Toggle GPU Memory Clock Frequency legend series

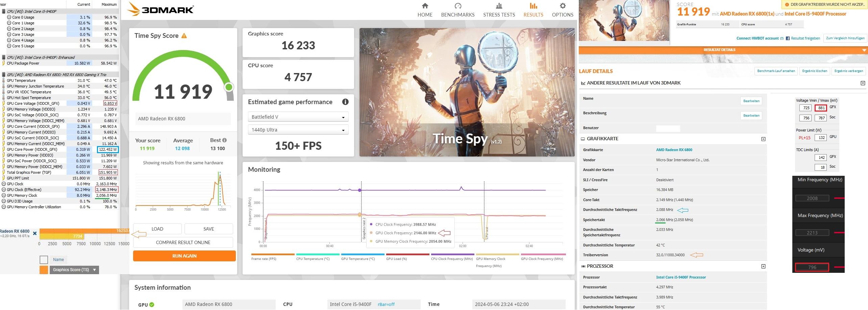click(x=498, y=260)
